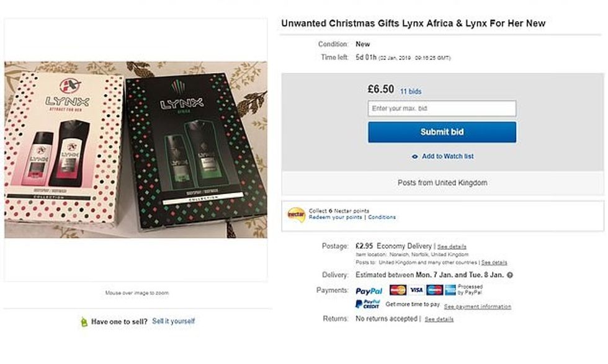Click the PayPal logo under Payments
This screenshot has height=364, width=608.
369,290
